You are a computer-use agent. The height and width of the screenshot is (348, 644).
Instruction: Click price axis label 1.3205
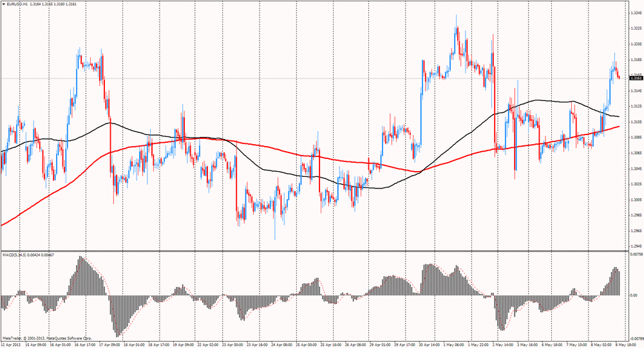click(636, 44)
